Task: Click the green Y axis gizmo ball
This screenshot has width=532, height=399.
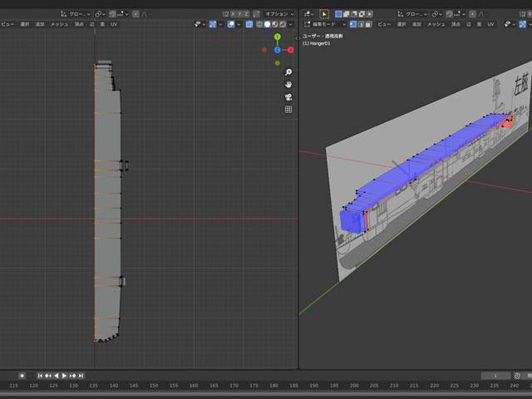Action: (x=278, y=37)
